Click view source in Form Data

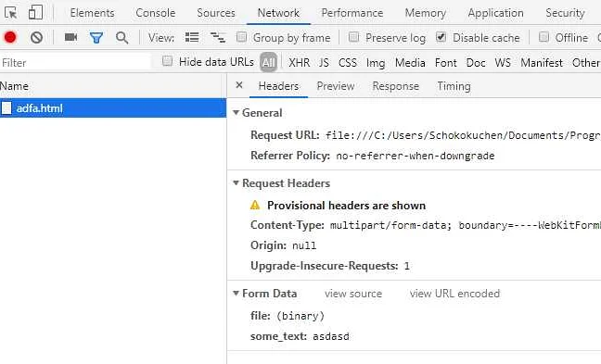tap(353, 294)
